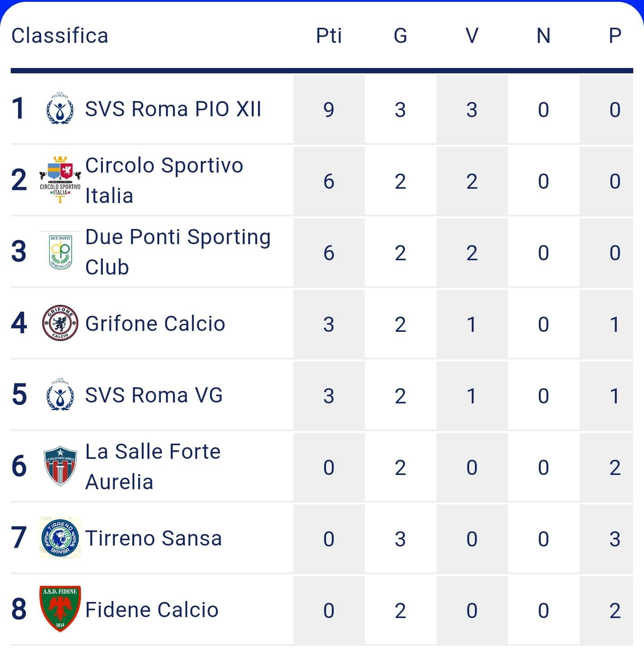This screenshot has width=644, height=648.
Task: Click the SVS Roma PIO XII team logo
Action: point(60,108)
